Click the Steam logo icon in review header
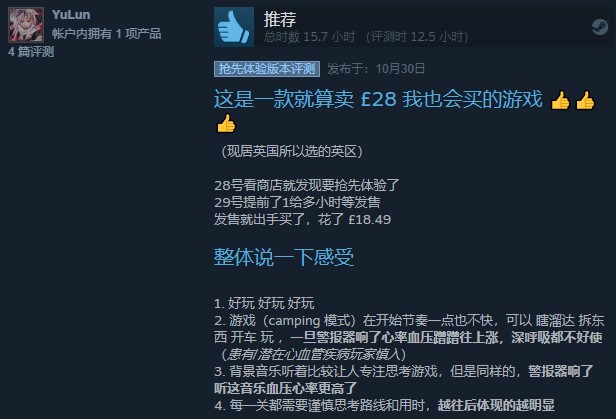Image resolution: width=616 pixels, height=419 pixels. (x=600, y=27)
